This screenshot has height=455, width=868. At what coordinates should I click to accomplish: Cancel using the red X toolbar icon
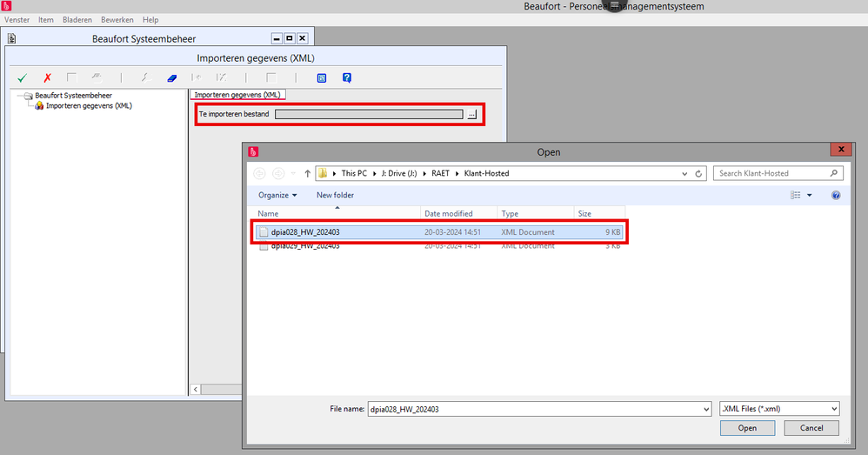[48, 78]
